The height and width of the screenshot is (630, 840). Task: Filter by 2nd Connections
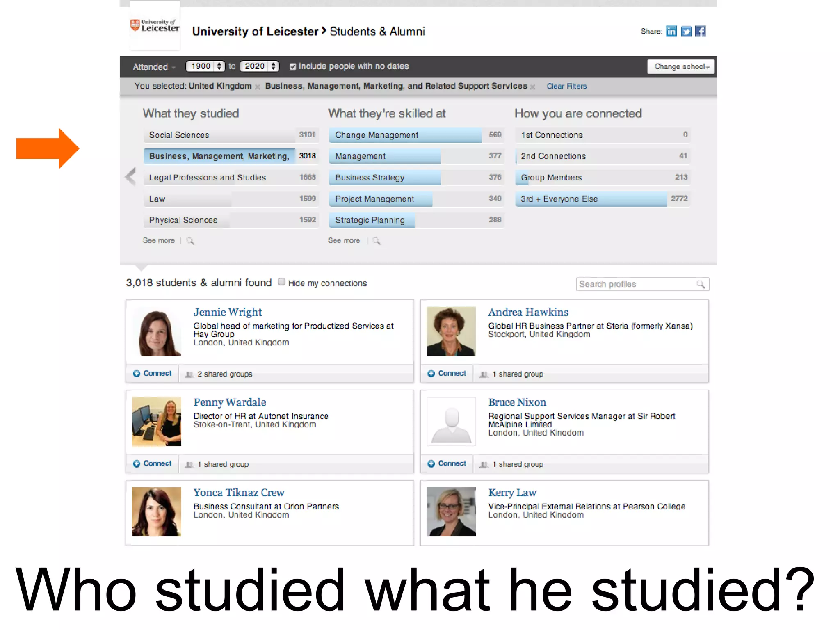603,156
